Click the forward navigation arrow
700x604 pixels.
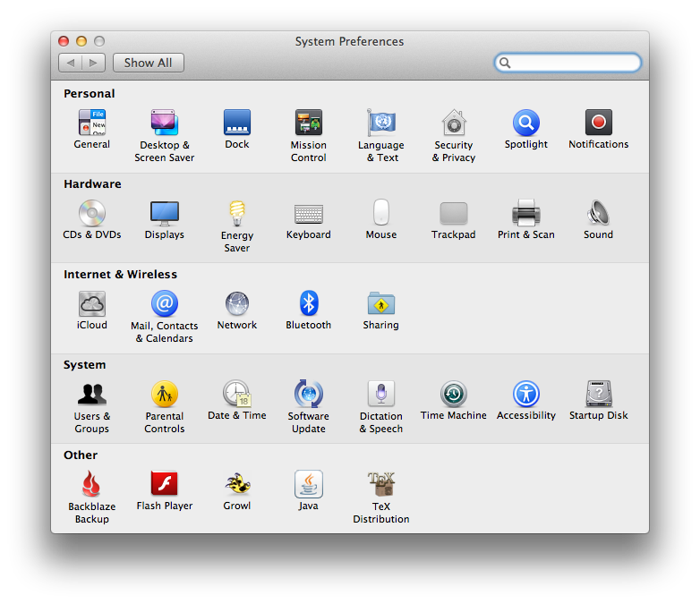tap(94, 63)
